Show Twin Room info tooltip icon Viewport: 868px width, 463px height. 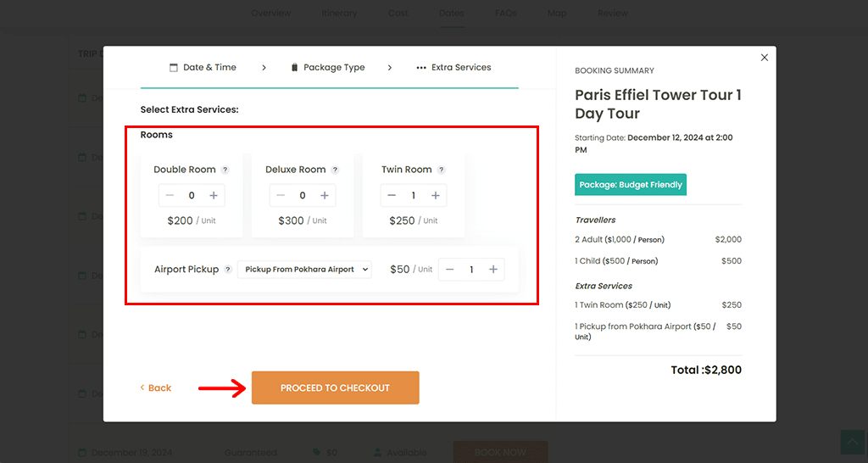(x=441, y=170)
